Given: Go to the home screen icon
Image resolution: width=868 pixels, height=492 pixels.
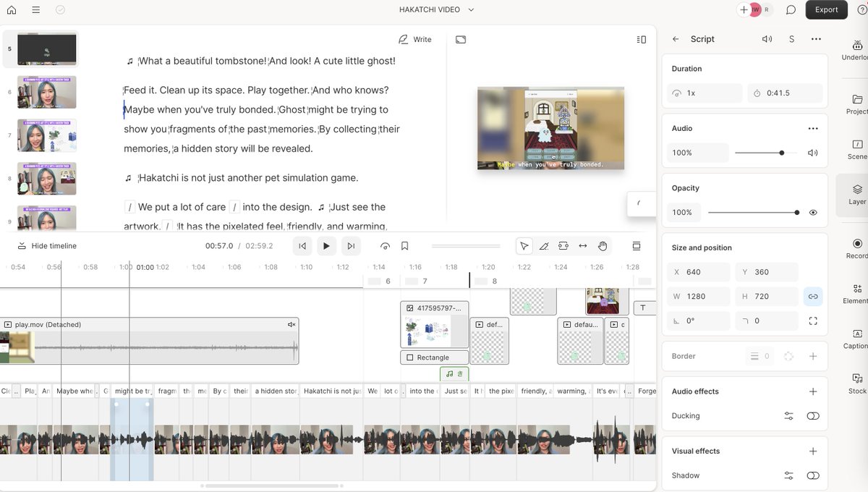Looking at the screenshot, I should pos(11,10).
